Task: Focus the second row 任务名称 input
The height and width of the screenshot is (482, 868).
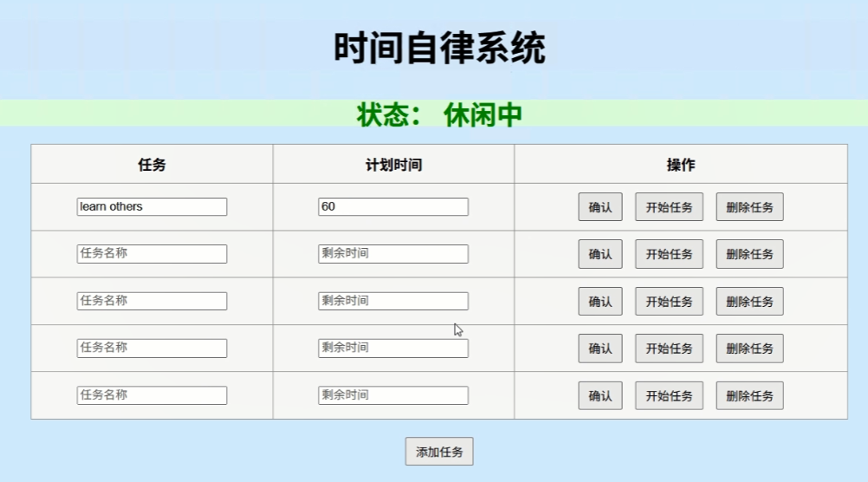Action: pyautogui.click(x=152, y=254)
